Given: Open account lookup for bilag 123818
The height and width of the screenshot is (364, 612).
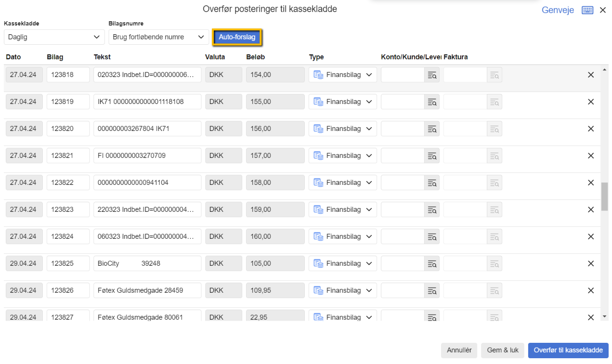Looking at the screenshot, I should (432, 75).
